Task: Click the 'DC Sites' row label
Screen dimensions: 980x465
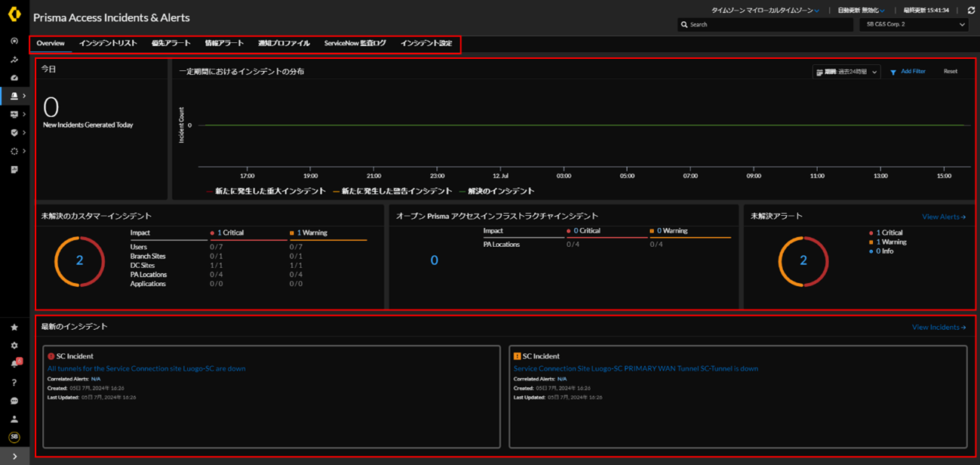Action: point(143,266)
